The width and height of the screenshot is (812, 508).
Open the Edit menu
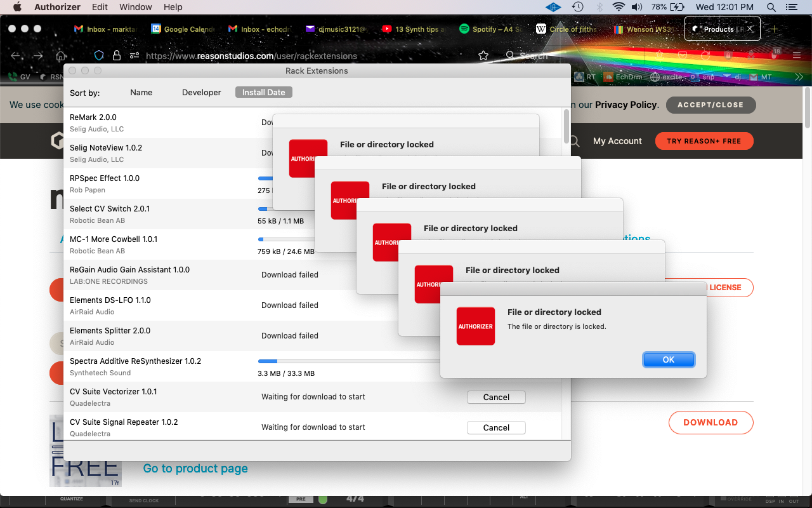point(100,7)
